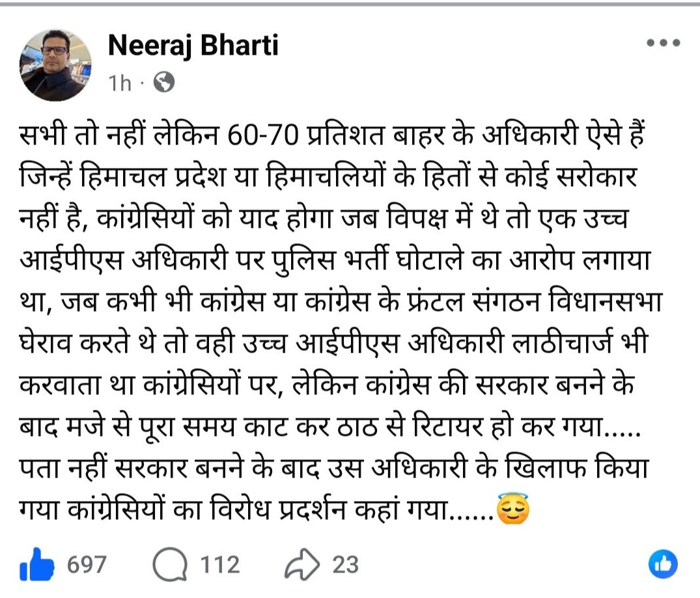Click the globe public audience icon

(x=163, y=83)
